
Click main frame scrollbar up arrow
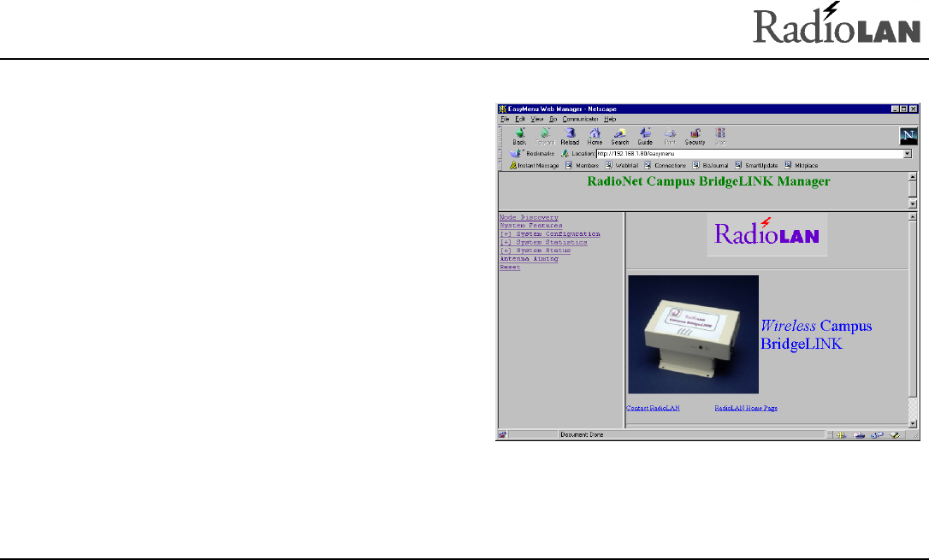coord(913,216)
